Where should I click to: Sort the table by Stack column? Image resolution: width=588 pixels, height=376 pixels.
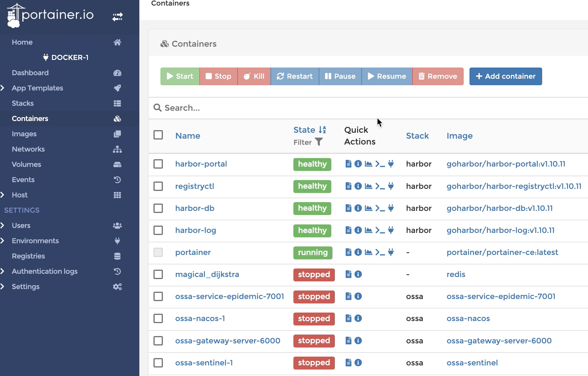[x=417, y=136]
